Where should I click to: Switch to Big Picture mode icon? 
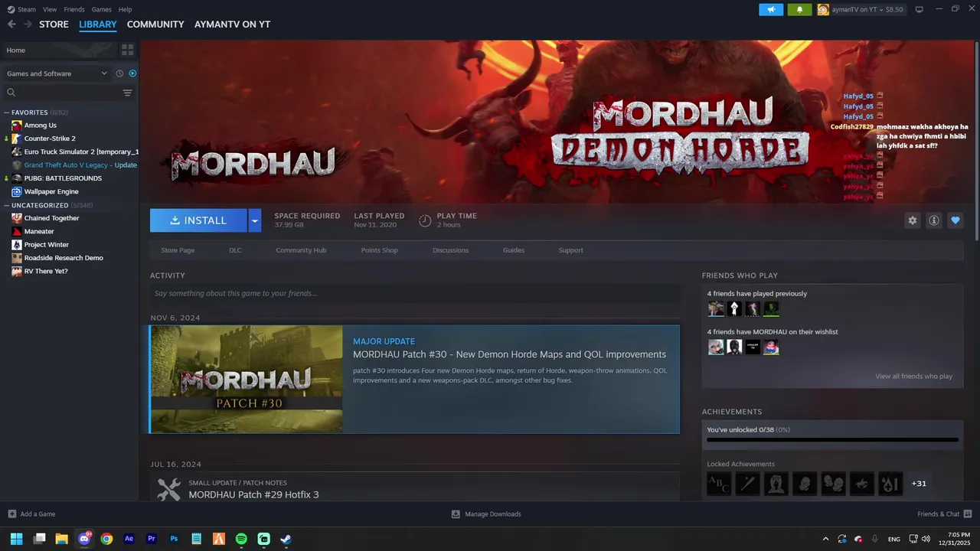(x=920, y=9)
